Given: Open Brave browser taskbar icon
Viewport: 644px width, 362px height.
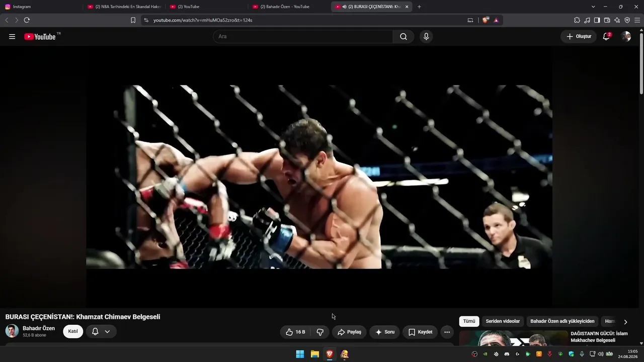Looking at the screenshot, I should click(330, 354).
